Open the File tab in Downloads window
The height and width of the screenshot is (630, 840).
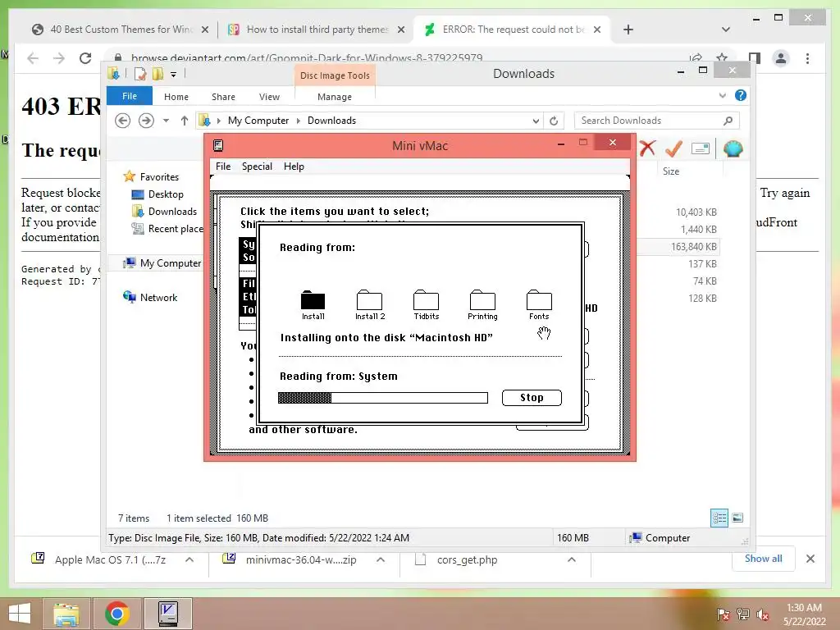pos(130,96)
